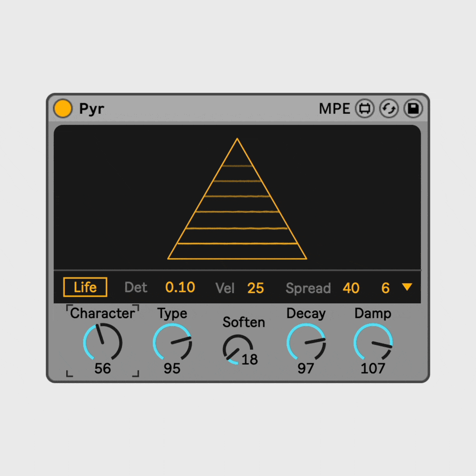Save the current Pyr preset

(413, 109)
